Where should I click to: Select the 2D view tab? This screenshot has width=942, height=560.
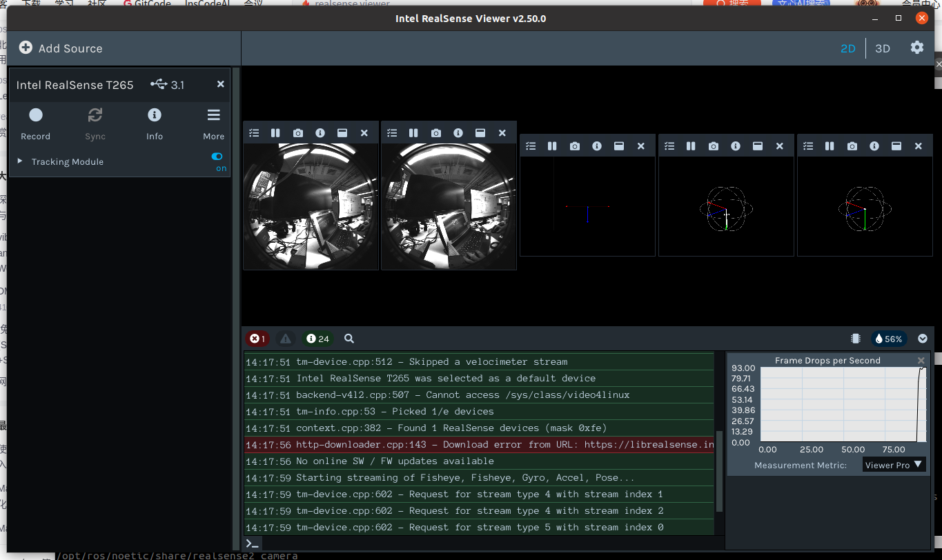tap(848, 48)
